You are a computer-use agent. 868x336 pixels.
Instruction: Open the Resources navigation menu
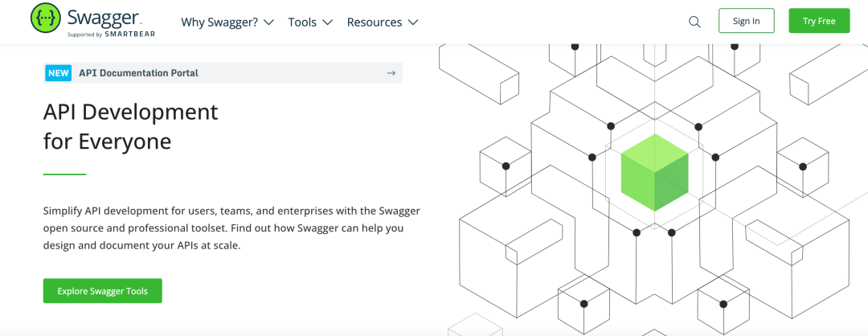374,23
